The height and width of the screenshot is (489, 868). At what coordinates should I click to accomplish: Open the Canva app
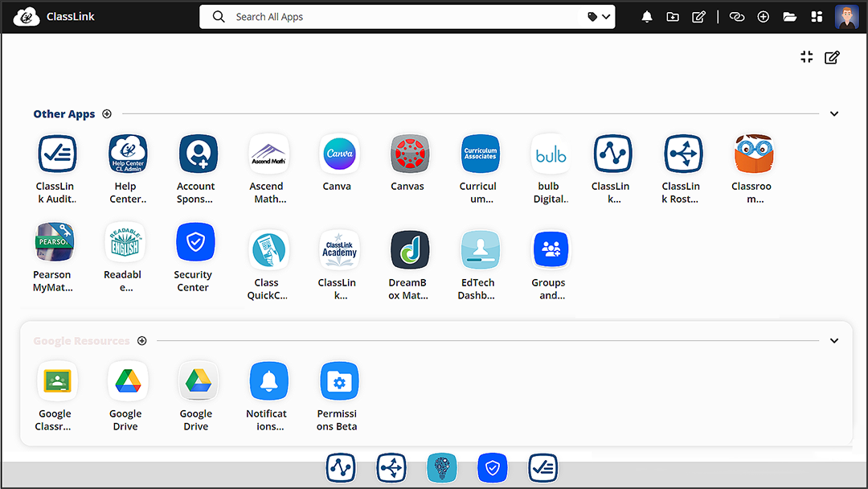338,153
